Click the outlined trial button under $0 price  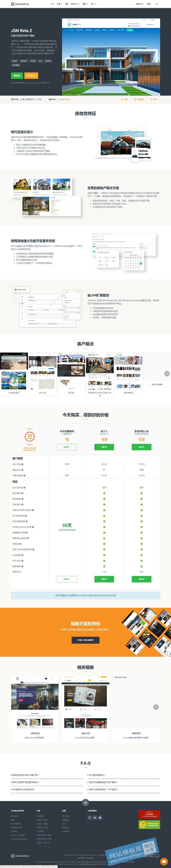(x=67, y=447)
